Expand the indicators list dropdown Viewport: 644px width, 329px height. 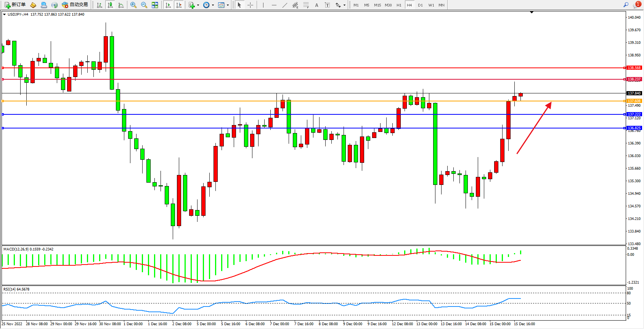[198, 5]
